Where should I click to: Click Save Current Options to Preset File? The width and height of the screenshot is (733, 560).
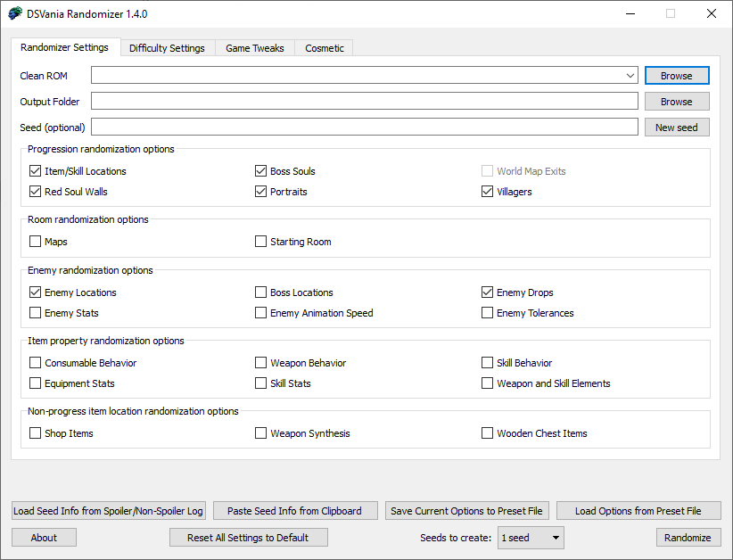pyautogui.click(x=466, y=511)
